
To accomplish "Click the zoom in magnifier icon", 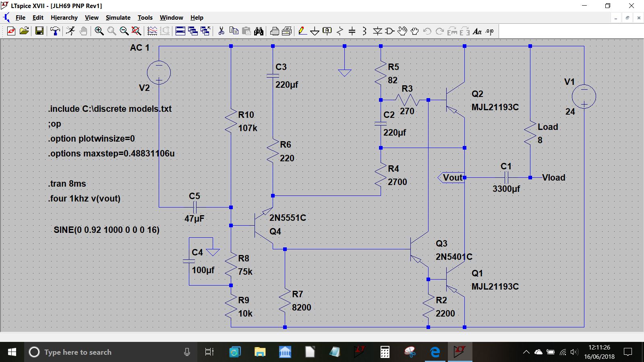I will [99, 31].
